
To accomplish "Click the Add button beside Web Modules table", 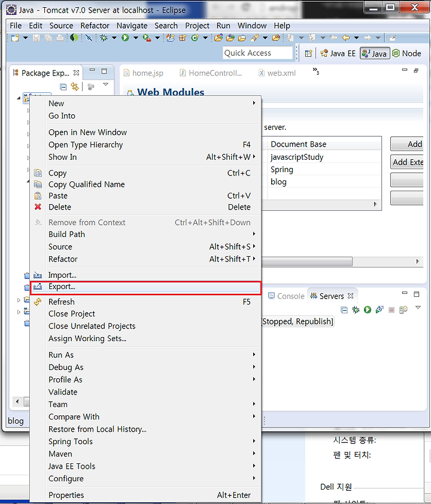I will pos(407,144).
